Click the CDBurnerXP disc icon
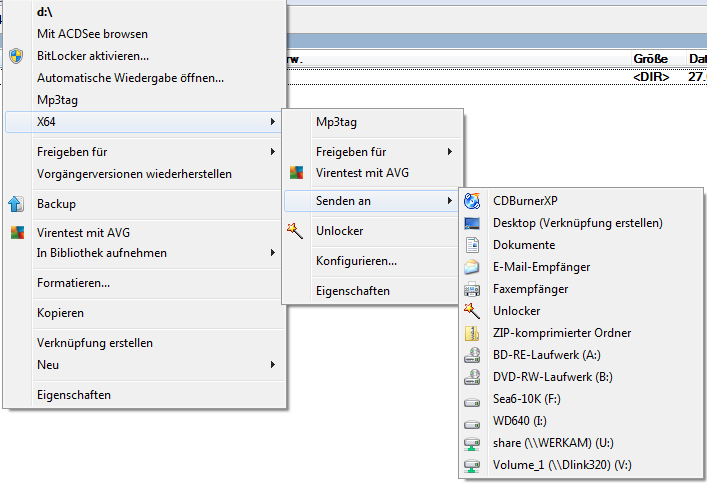Screen dimensions: 707x483 pyautogui.click(x=472, y=201)
